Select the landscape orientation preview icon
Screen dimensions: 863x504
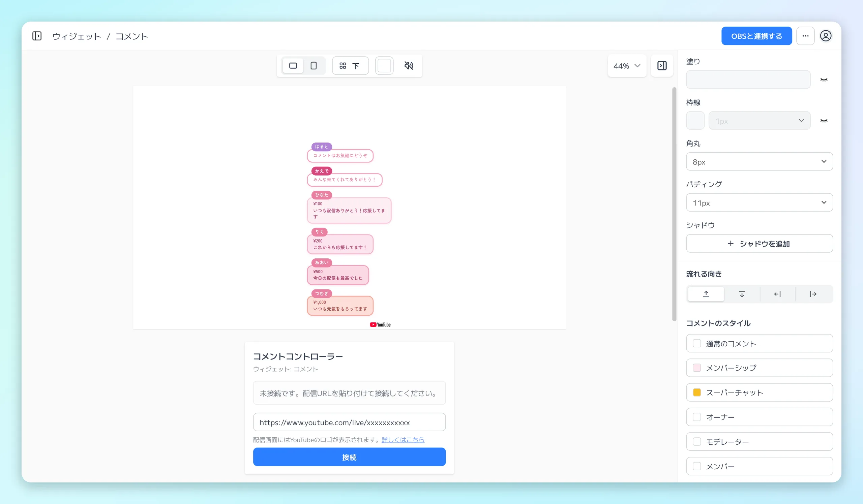293,66
